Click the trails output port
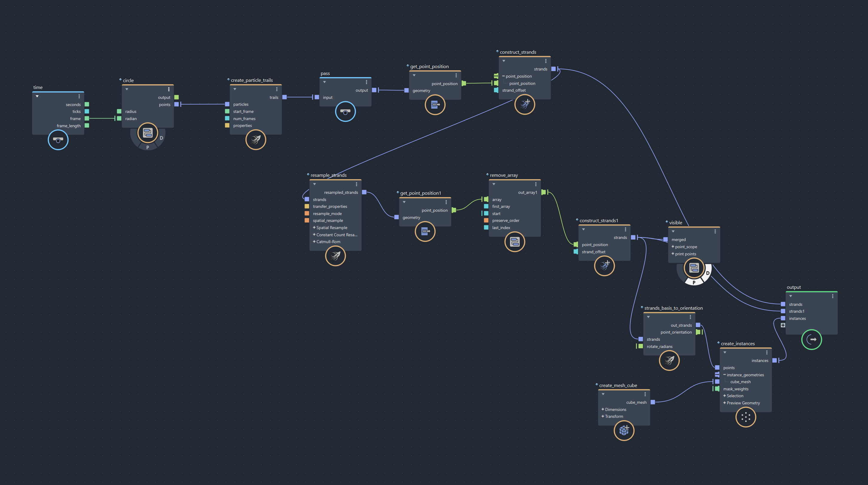Viewport: 868px width, 485px height. tap(284, 97)
